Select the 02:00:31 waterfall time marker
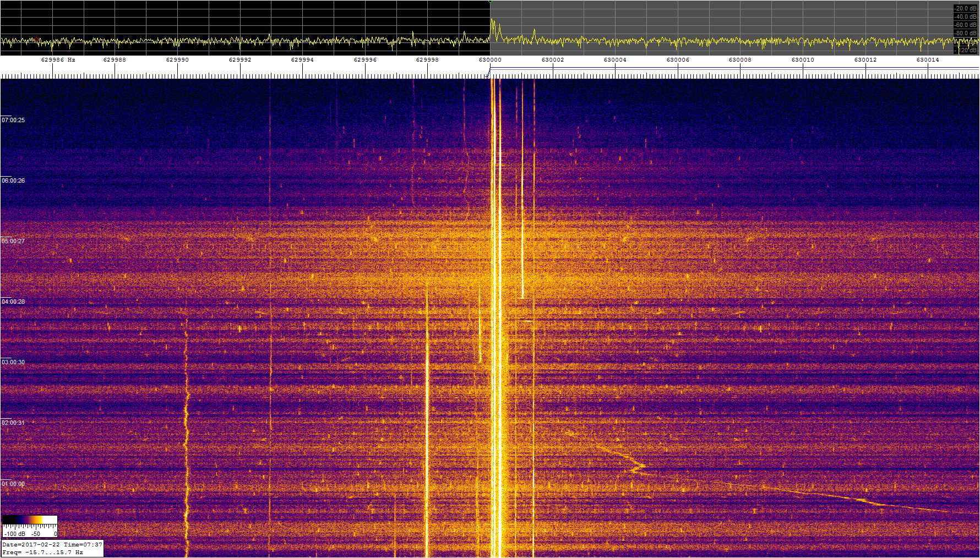The image size is (980, 558). [x=13, y=423]
